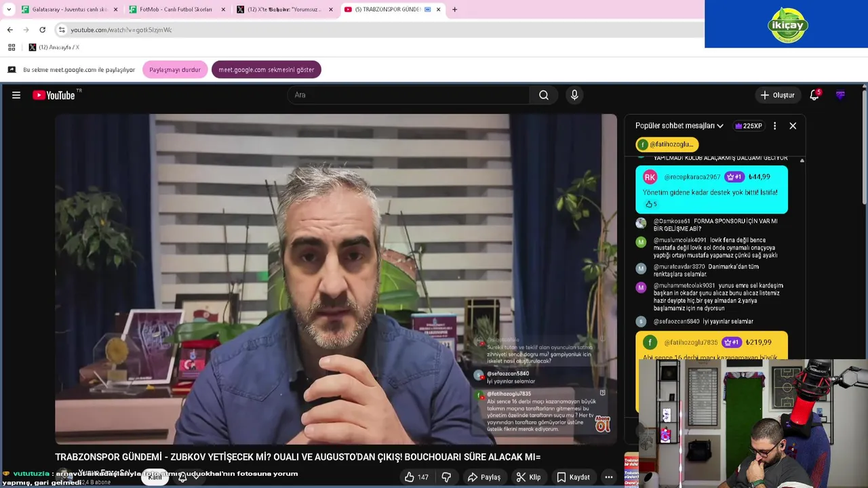The image size is (868, 488).
Task: Click @sefaozcan5840 İyi yayınlar message
Action: 711,321
